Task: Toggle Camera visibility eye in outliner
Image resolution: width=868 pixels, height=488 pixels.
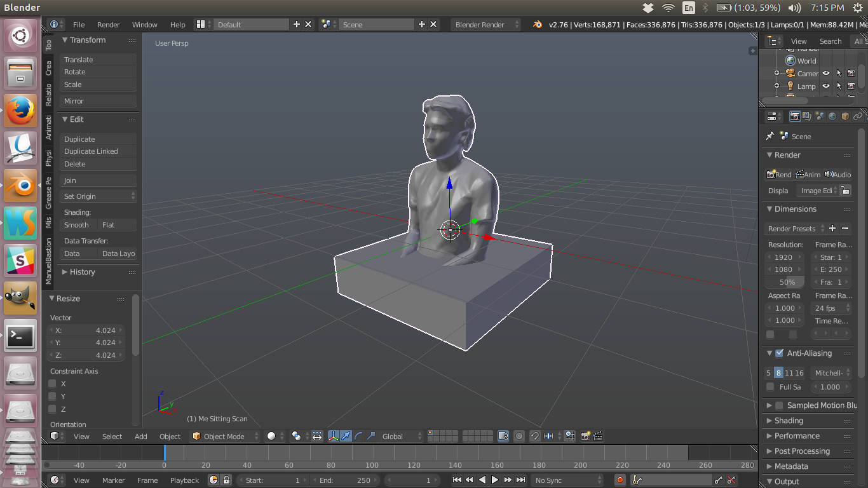Action: click(826, 73)
